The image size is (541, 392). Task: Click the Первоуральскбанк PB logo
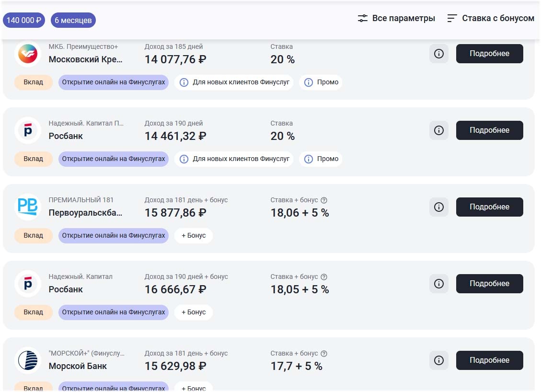tap(27, 207)
